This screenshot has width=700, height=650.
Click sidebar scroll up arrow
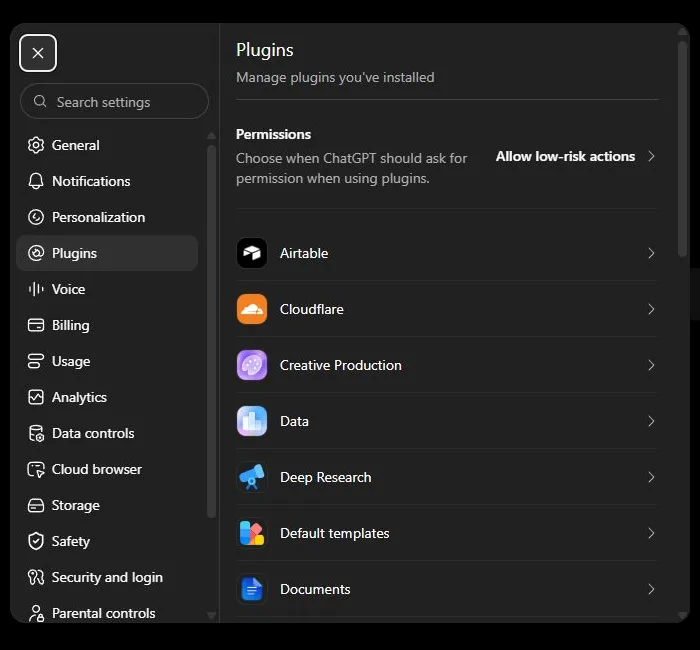pyautogui.click(x=212, y=135)
